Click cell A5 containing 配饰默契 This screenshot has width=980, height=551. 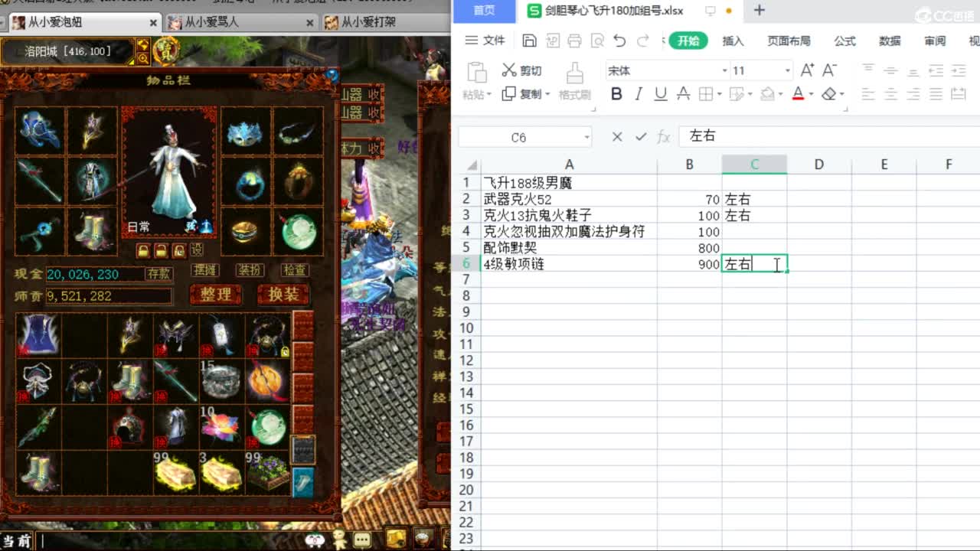point(569,248)
